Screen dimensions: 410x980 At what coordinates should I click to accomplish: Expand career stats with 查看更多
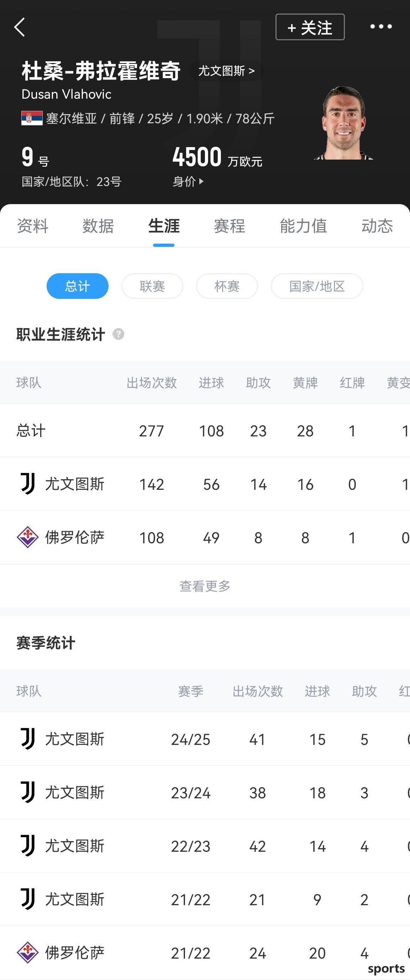click(205, 586)
